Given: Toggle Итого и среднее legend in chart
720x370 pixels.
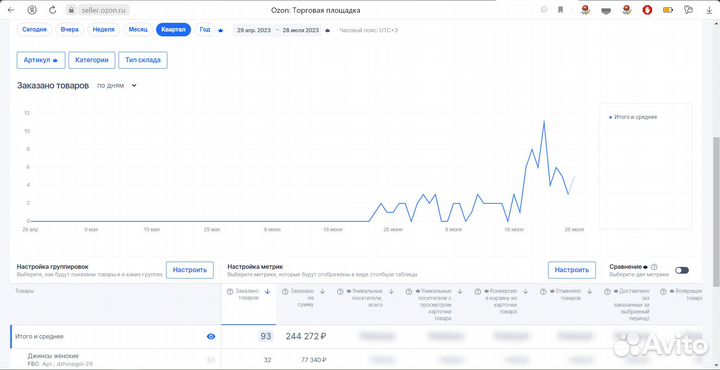Looking at the screenshot, I should (x=633, y=117).
